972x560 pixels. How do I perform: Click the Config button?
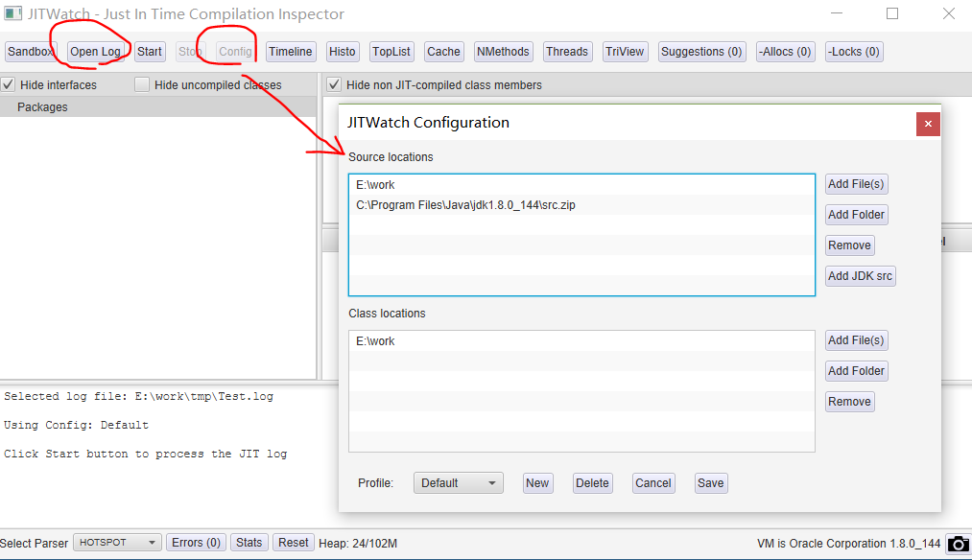tap(235, 52)
